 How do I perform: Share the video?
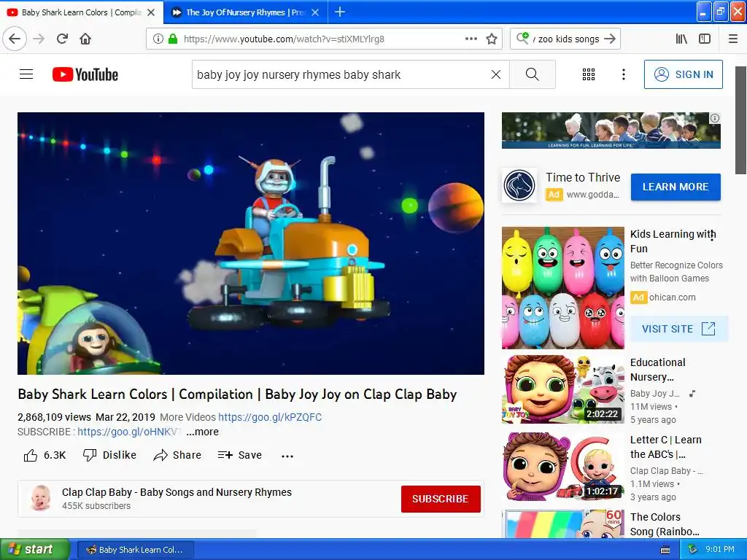[x=177, y=455]
